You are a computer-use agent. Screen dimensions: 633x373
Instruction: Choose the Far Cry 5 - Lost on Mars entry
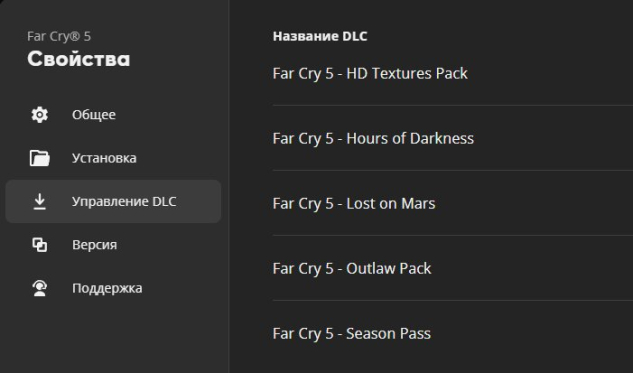[x=453, y=203]
